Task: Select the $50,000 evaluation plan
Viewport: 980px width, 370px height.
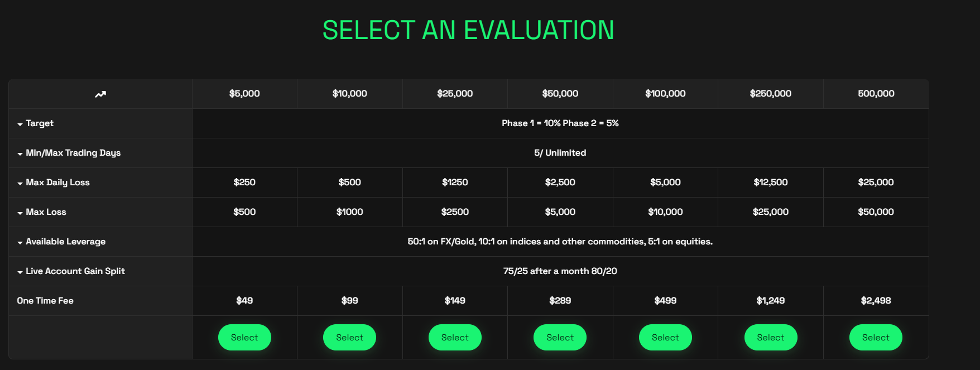Action: 560,338
